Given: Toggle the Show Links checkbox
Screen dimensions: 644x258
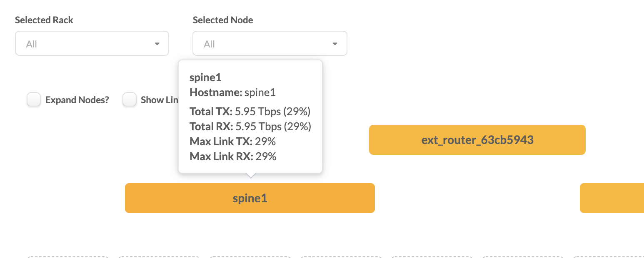Looking at the screenshot, I should pos(130,100).
